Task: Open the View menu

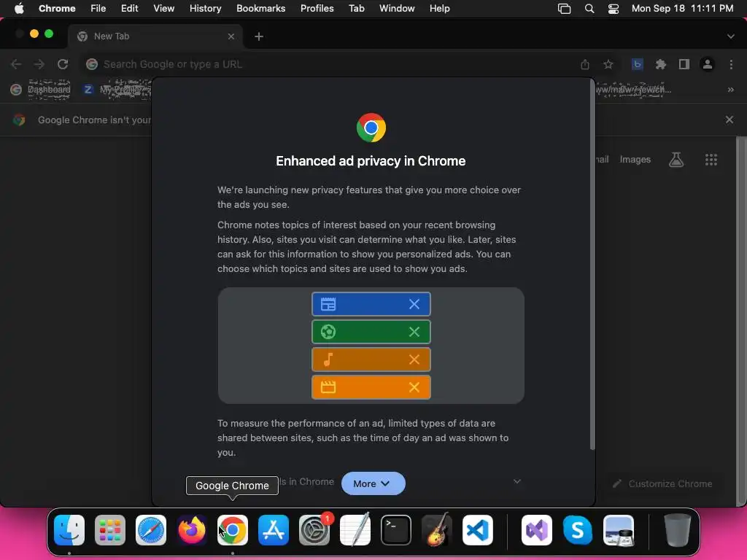Action: coord(164,8)
